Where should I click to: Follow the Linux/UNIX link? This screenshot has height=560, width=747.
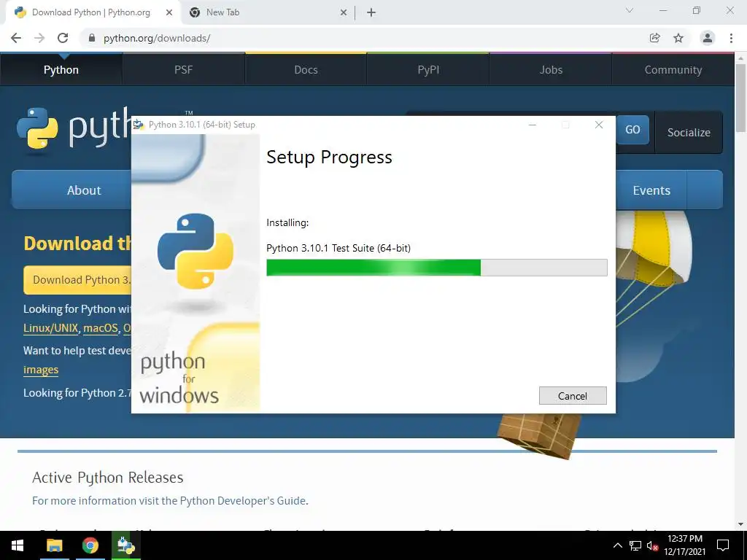tap(50, 328)
